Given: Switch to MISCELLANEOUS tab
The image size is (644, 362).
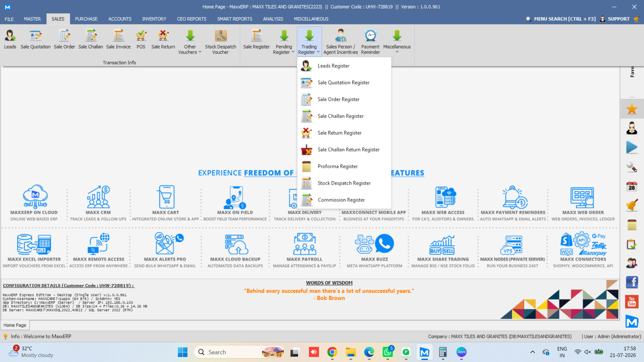Looking at the screenshot, I should click(x=311, y=19).
